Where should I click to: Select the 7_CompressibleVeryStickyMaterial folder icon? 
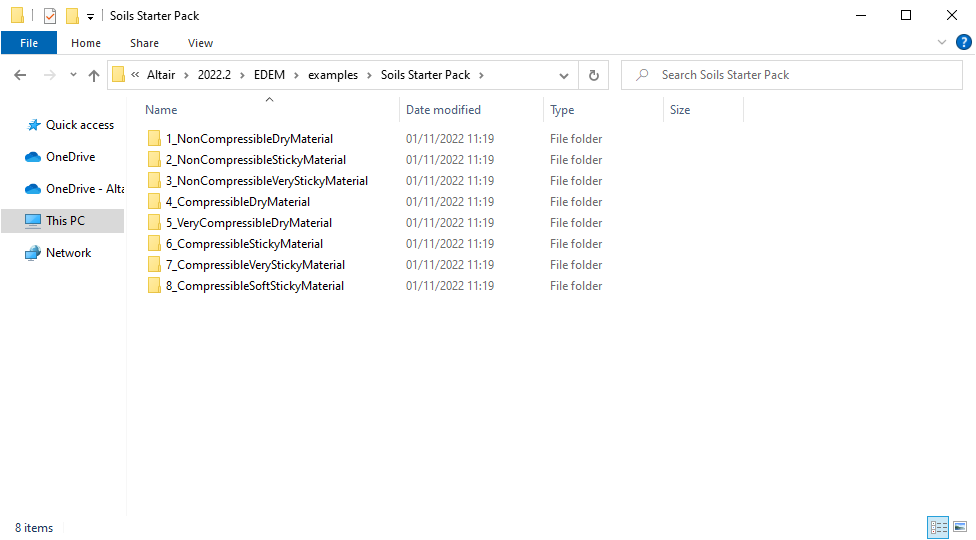coord(154,264)
